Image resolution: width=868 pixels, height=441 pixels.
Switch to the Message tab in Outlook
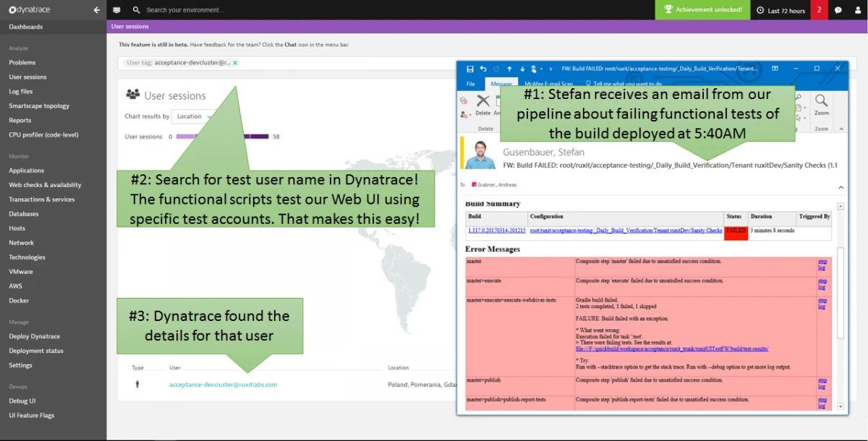point(502,84)
